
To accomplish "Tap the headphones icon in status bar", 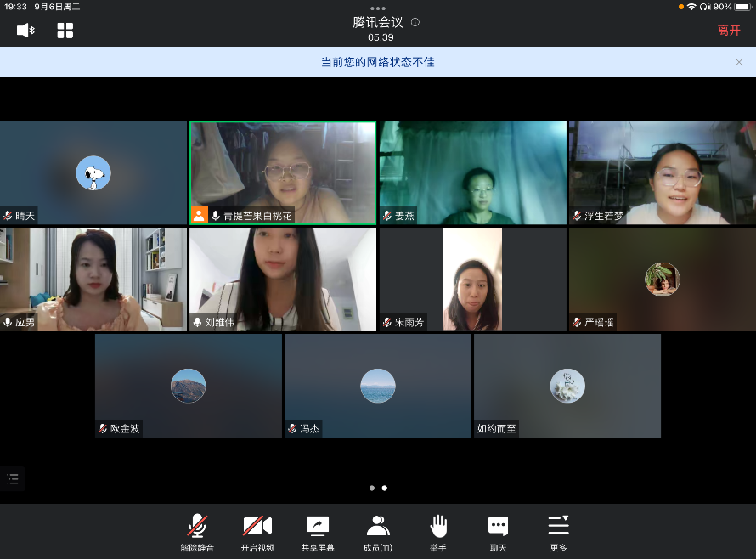I will point(705,7).
